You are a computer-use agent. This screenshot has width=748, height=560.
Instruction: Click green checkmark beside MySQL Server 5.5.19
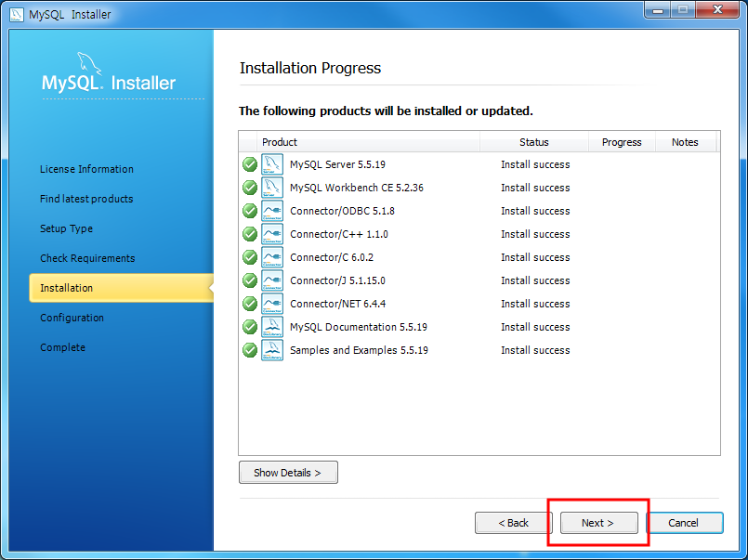tap(250, 164)
